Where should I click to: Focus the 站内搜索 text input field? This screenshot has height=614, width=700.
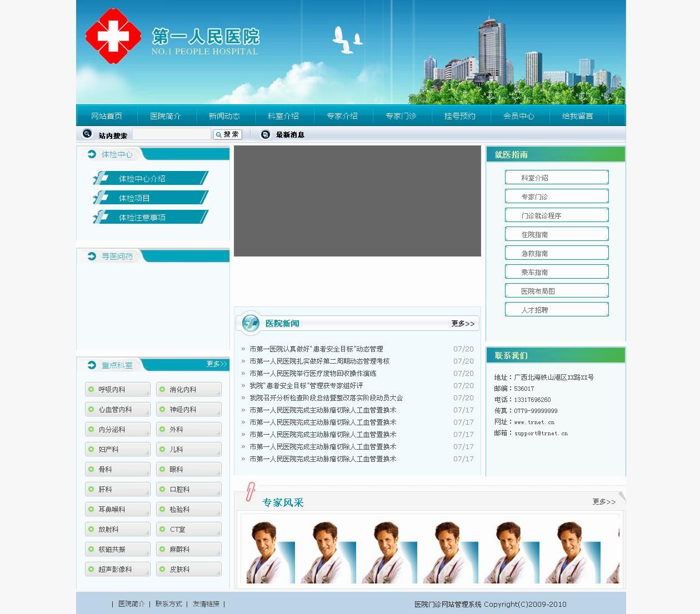tap(172, 134)
